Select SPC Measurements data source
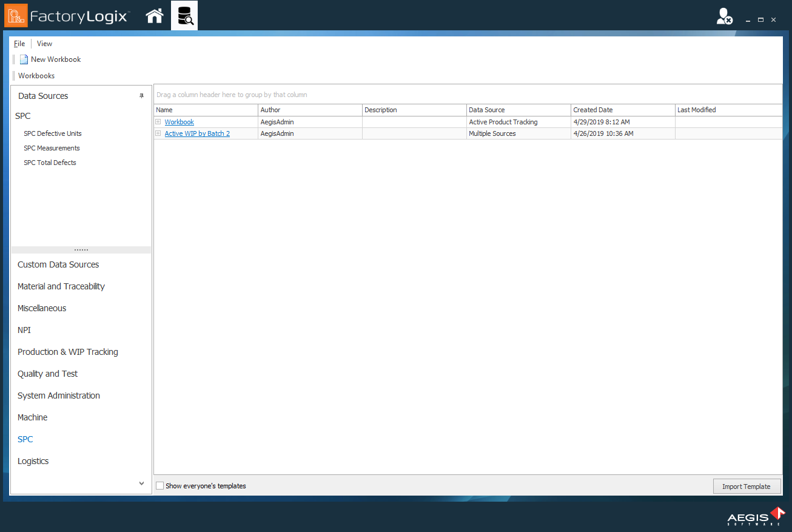 [x=52, y=147]
